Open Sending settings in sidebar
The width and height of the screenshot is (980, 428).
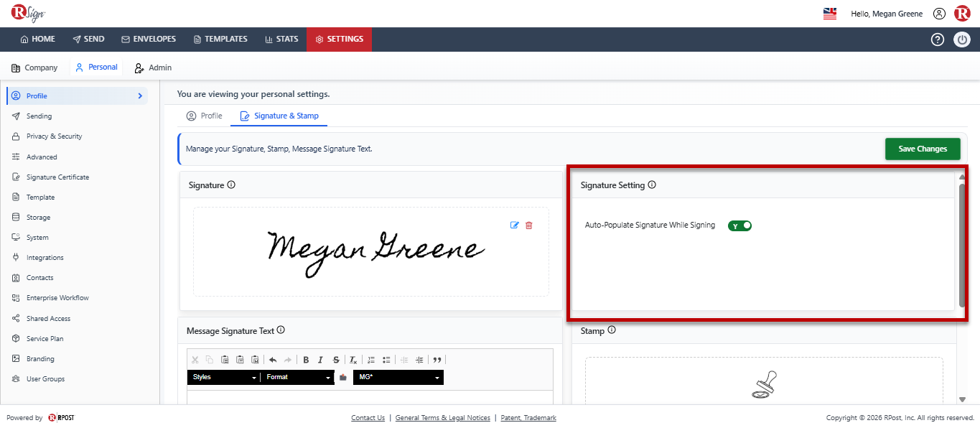(78, 116)
